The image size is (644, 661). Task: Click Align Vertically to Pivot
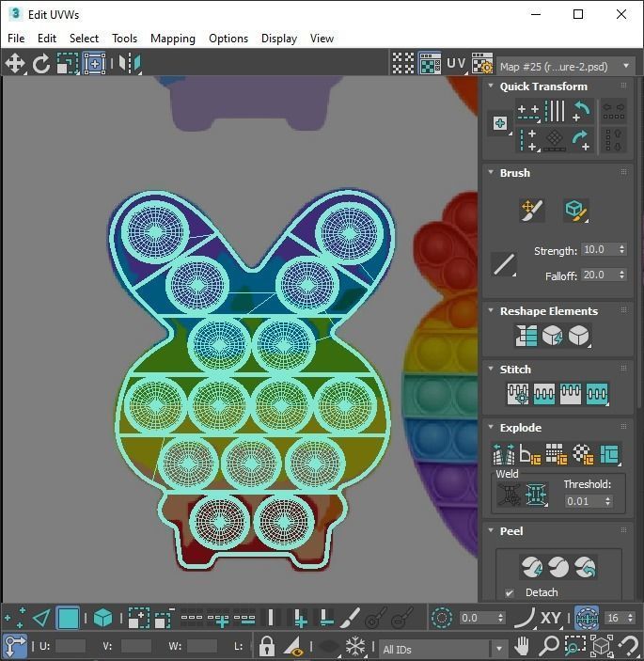tap(528, 140)
